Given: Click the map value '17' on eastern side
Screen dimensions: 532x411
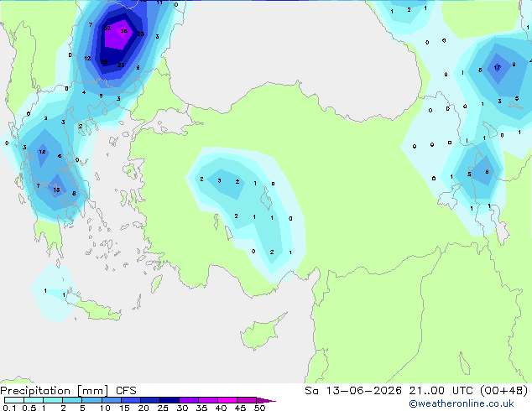Looking at the screenshot, I should tap(497, 67).
